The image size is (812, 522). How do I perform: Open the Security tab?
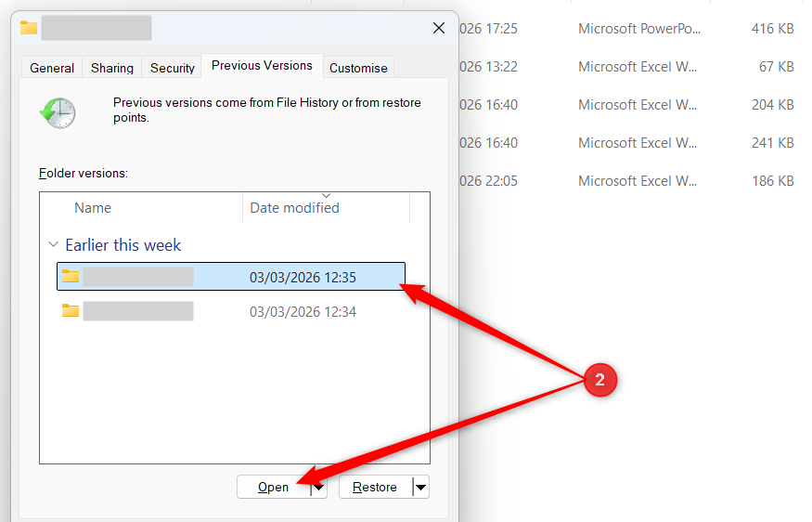172,68
